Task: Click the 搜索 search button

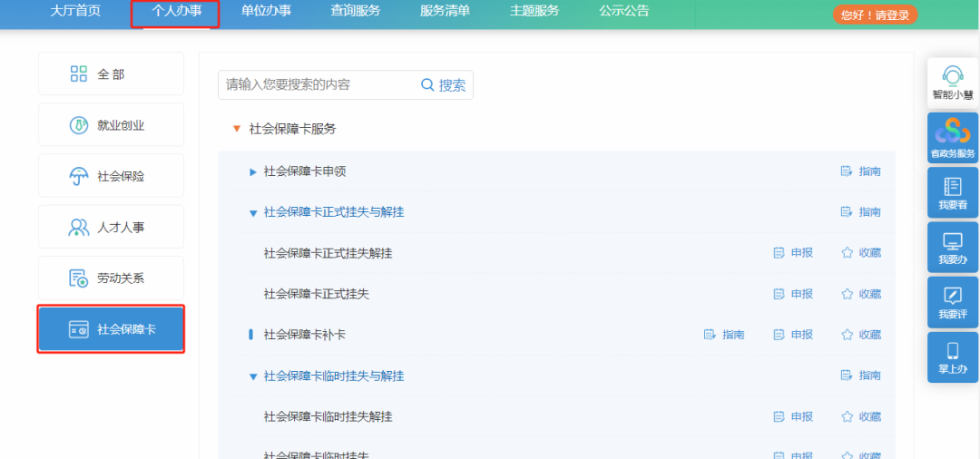Action: (445, 85)
